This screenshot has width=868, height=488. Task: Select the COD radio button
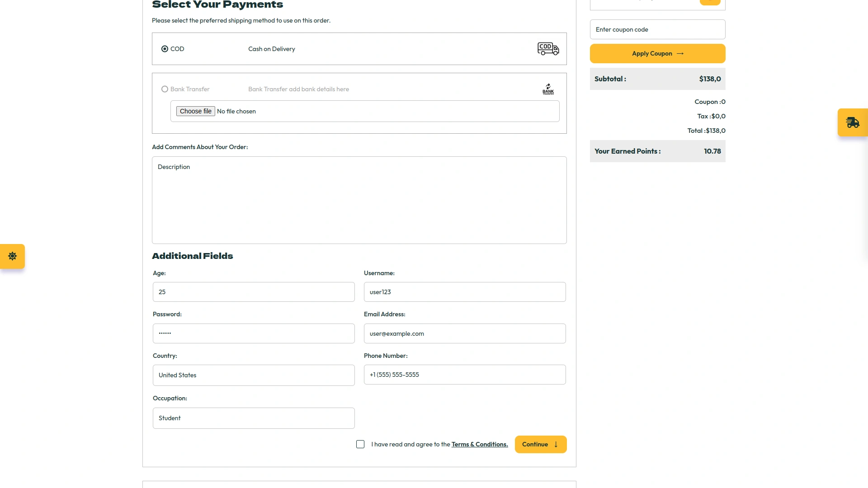click(165, 49)
